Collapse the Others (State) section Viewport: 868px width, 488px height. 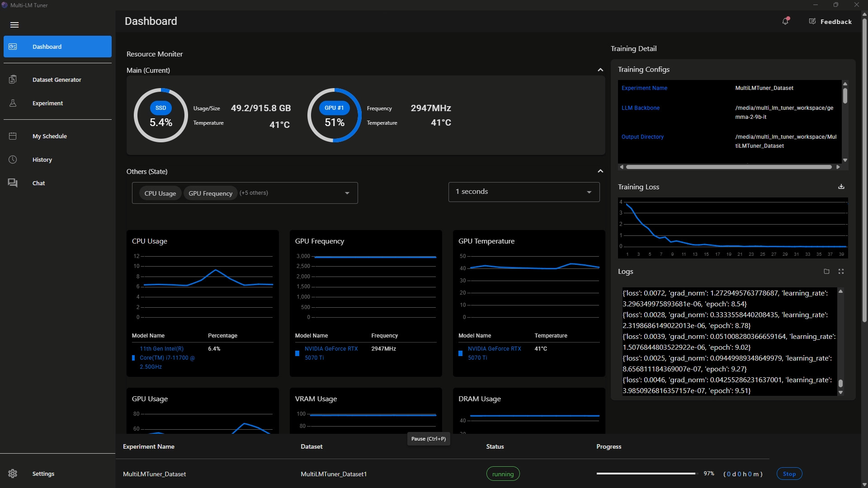tap(600, 171)
